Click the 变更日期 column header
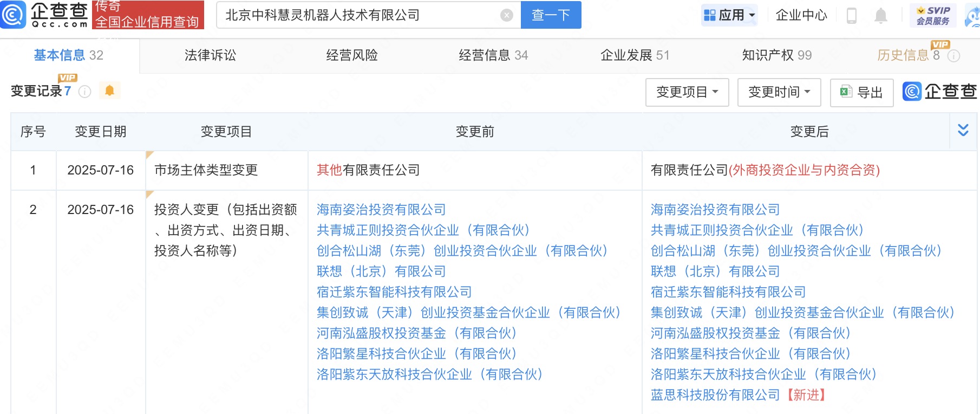Image resolution: width=980 pixels, height=414 pixels. point(101,132)
